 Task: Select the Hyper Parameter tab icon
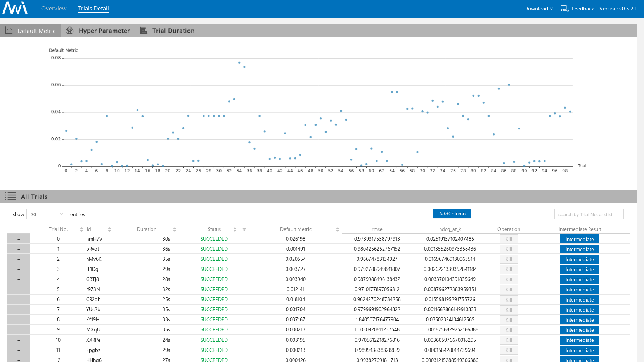[70, 30]
